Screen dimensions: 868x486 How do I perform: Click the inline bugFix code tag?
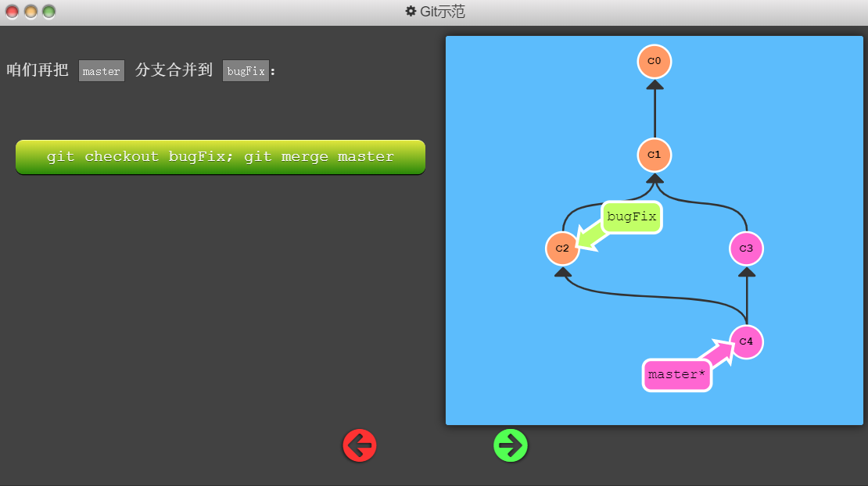(246, 71)
